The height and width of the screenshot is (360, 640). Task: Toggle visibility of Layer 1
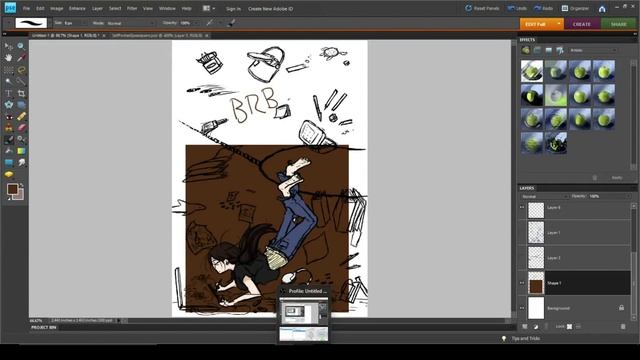click(522, 233)
